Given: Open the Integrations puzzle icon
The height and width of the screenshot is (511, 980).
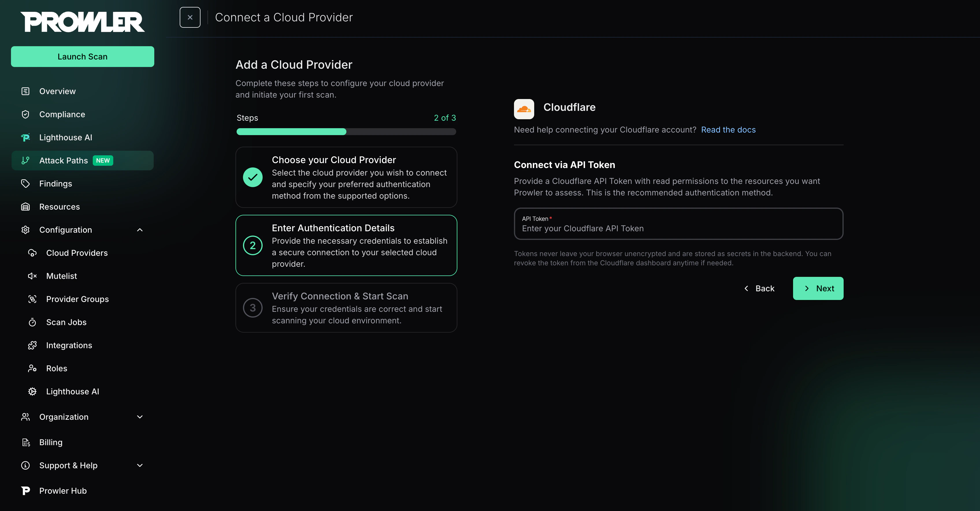Looking at the screenshot, I should (33, 345).
